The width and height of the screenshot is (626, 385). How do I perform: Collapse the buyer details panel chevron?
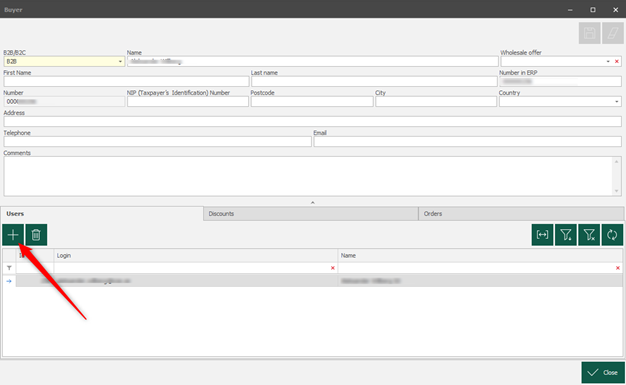coord(313,202)
